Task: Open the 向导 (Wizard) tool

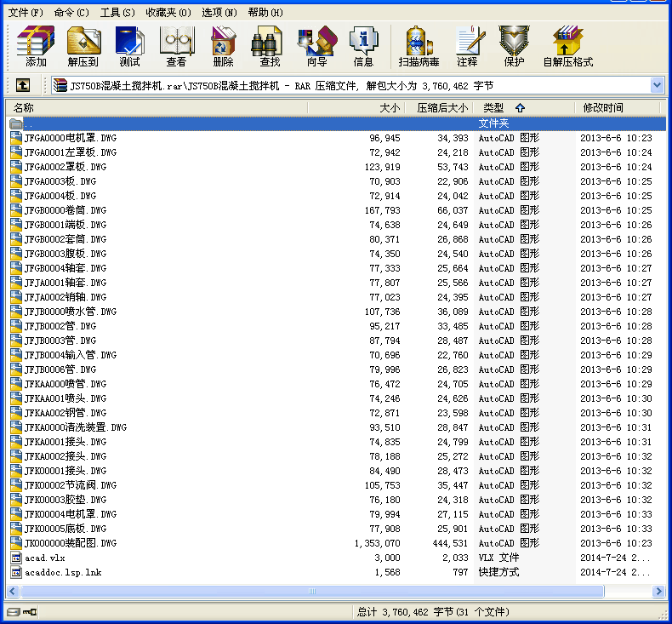Action: point(316,46)
